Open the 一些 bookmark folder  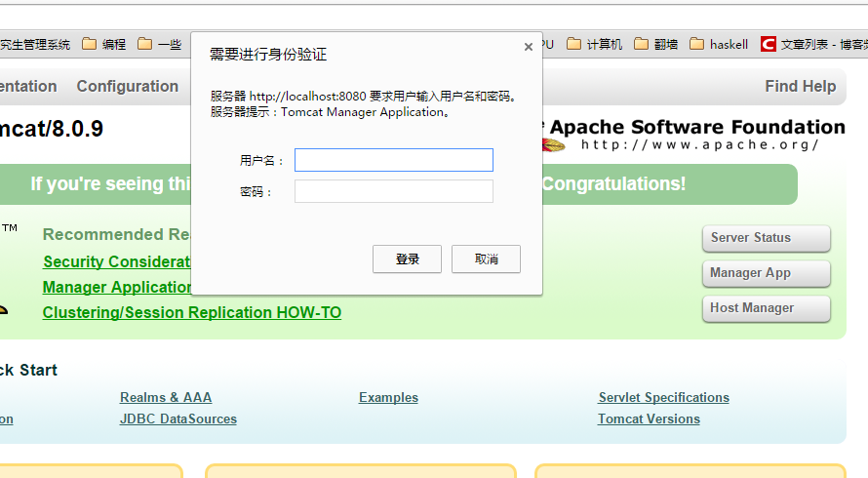pos(159,44)
